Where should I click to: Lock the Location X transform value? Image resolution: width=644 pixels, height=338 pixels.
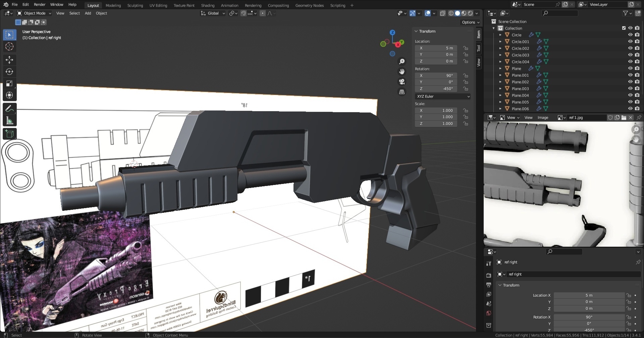[x=466, y=48]
